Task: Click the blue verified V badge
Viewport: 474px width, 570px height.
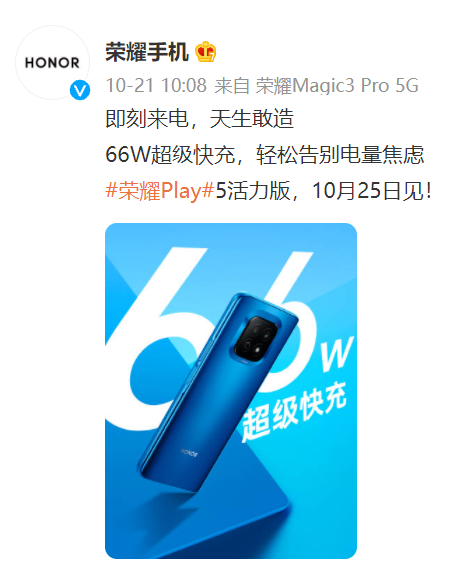Action: (80, 90)
